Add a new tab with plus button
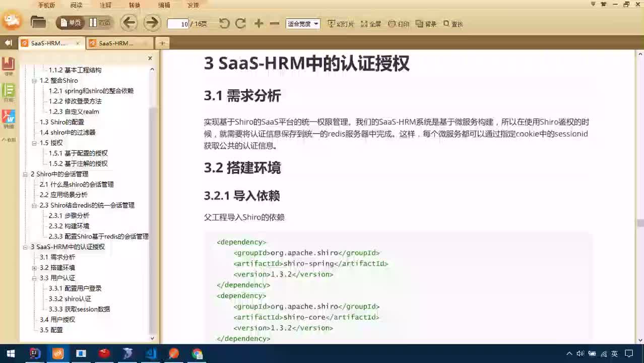Image resolution: width=644 pixels, height=363 pixels. (x=162, y=43)
